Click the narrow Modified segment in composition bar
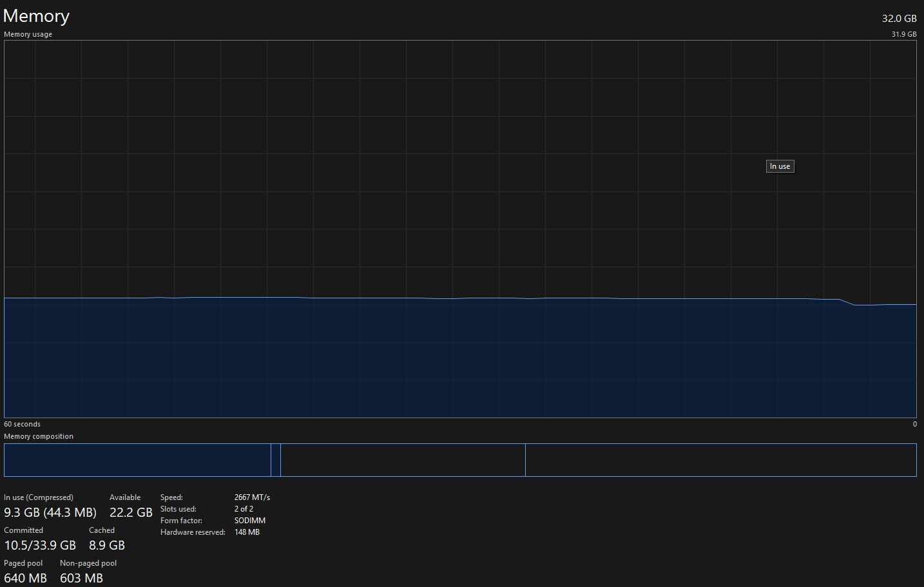The width and height of the screenshot is (924, 587). (276, 460)
